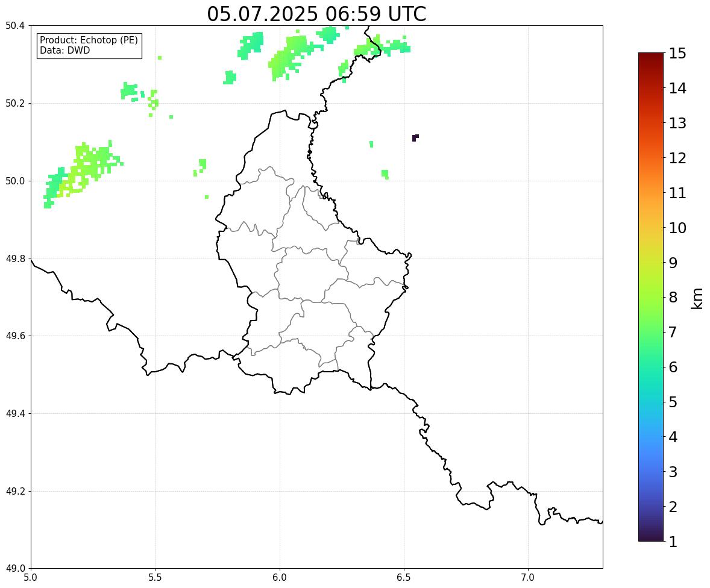The height and width of the screenshot is (588, 710).
Task: Click the dark purple echo pixel near 6.5°E
Action: (x=415, y=137)
